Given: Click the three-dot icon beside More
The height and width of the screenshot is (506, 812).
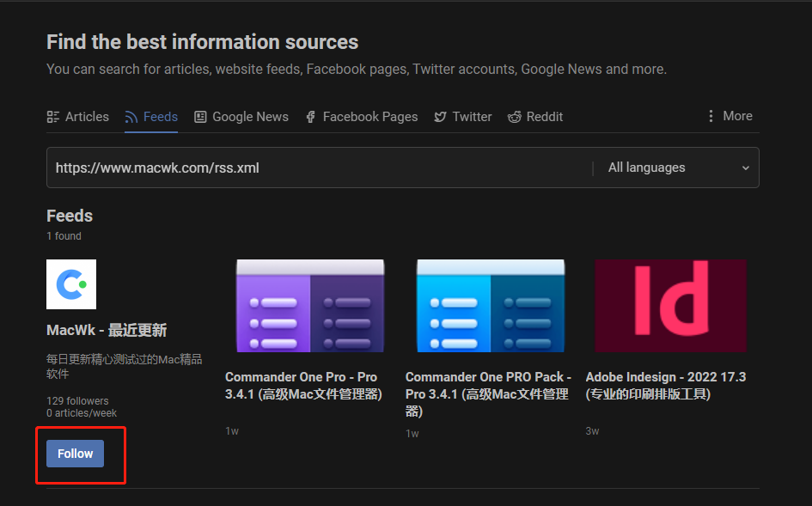Looking at the screenshot, I should pos(711,116).
